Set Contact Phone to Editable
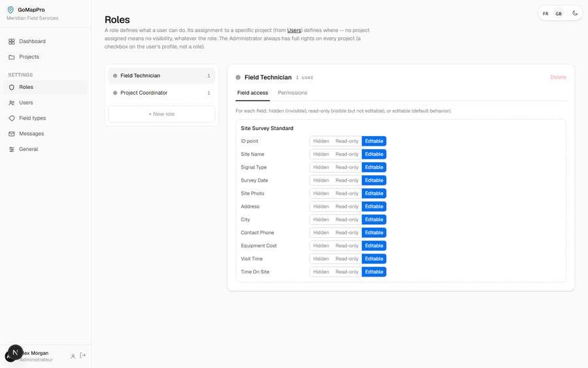588x368 pixels. click(374, 233)
